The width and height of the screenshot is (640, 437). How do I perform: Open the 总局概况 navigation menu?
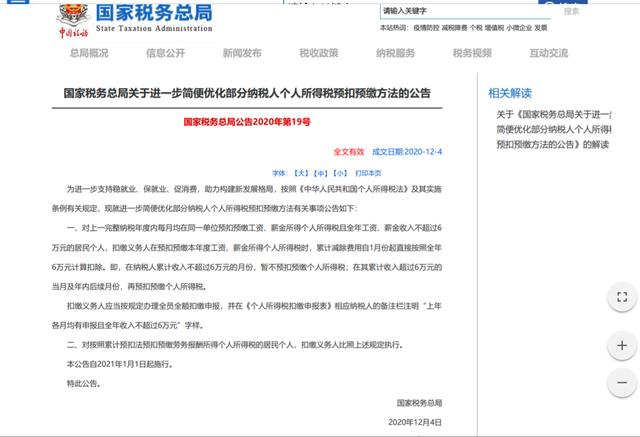tap(90, 53)
